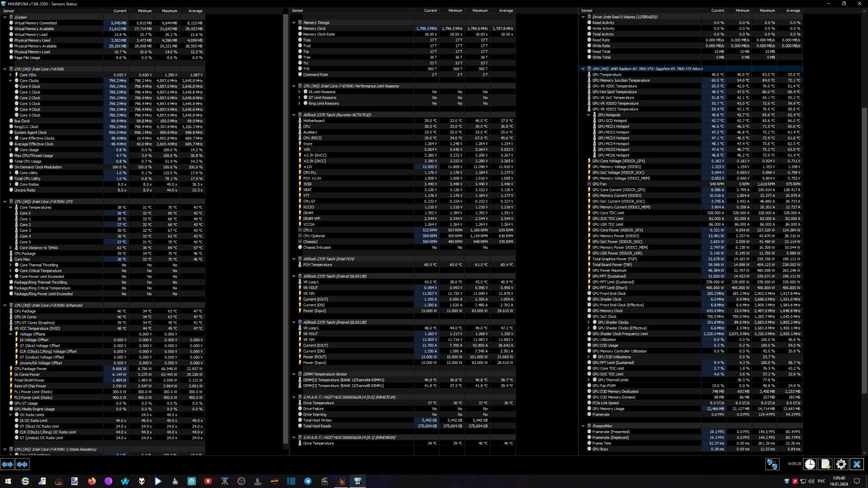Open the remote network monitoring icon

click(772, 464)
